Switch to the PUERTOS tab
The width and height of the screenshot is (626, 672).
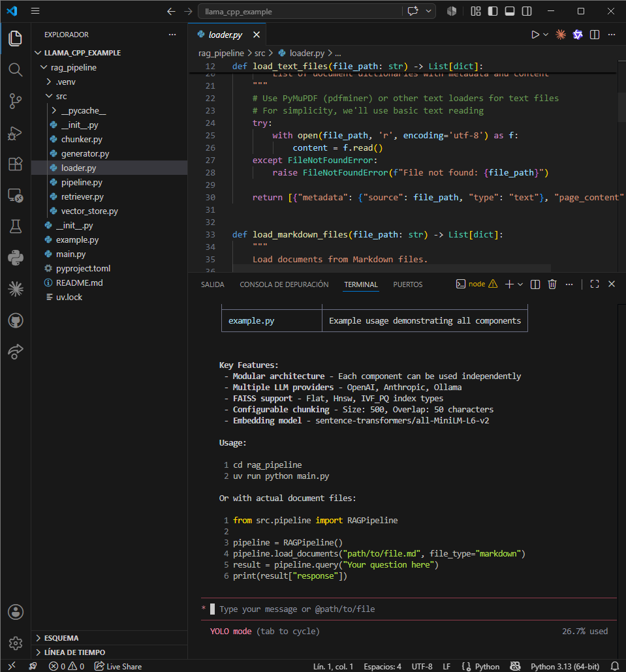tap(408, 284)
